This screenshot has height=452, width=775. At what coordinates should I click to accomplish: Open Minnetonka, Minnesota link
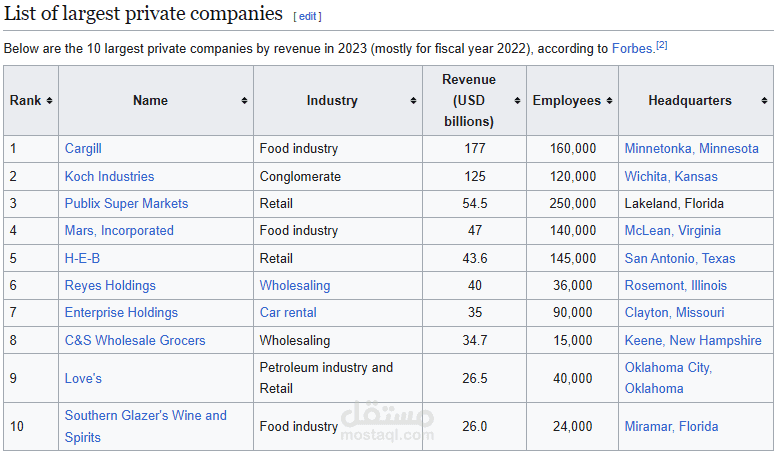tap(691, 148)
